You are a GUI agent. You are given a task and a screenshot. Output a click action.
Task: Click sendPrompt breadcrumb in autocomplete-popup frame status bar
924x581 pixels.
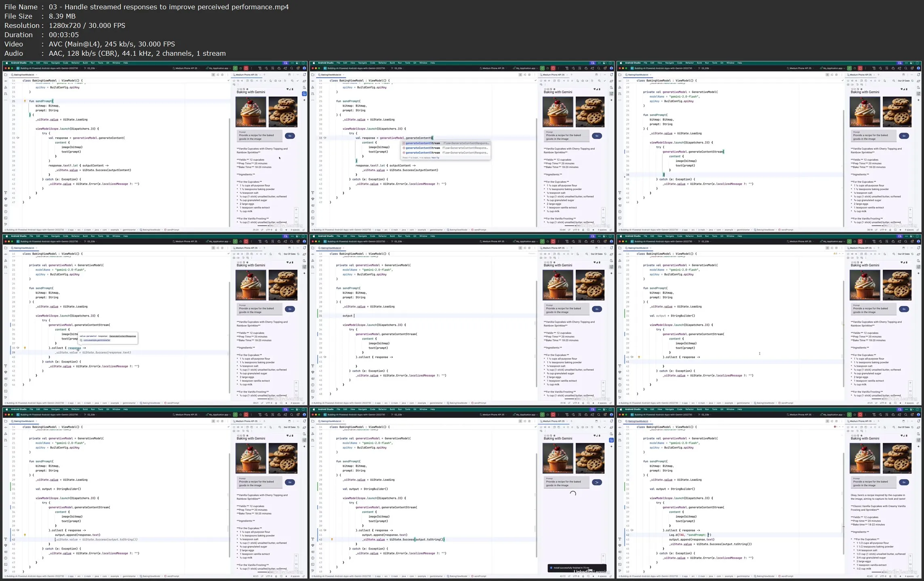point(479,230)
